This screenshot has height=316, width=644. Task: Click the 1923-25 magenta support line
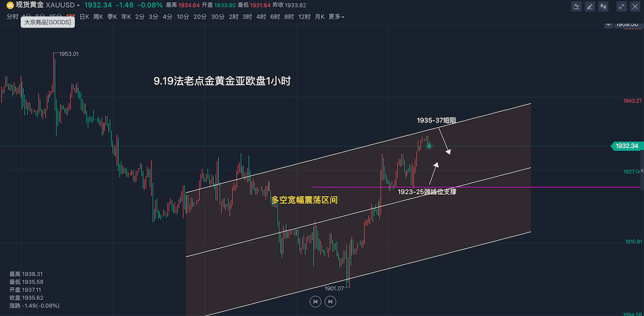pyautogui.click(x=352, y=187)
